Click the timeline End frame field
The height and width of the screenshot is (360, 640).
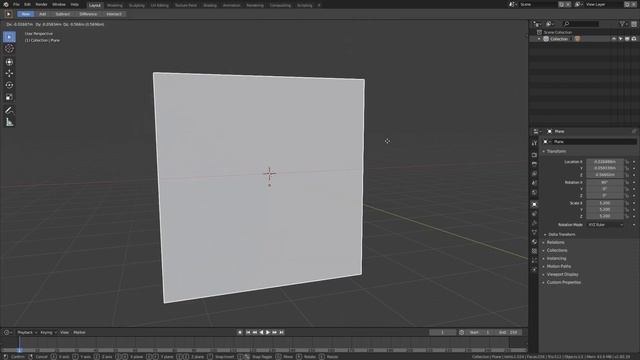pyautogui.click(x=508, y=333)
